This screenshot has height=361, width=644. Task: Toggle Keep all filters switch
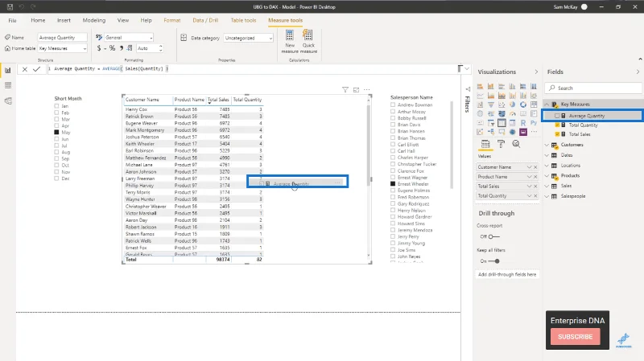pyautogui.click(x=493, y=261)
